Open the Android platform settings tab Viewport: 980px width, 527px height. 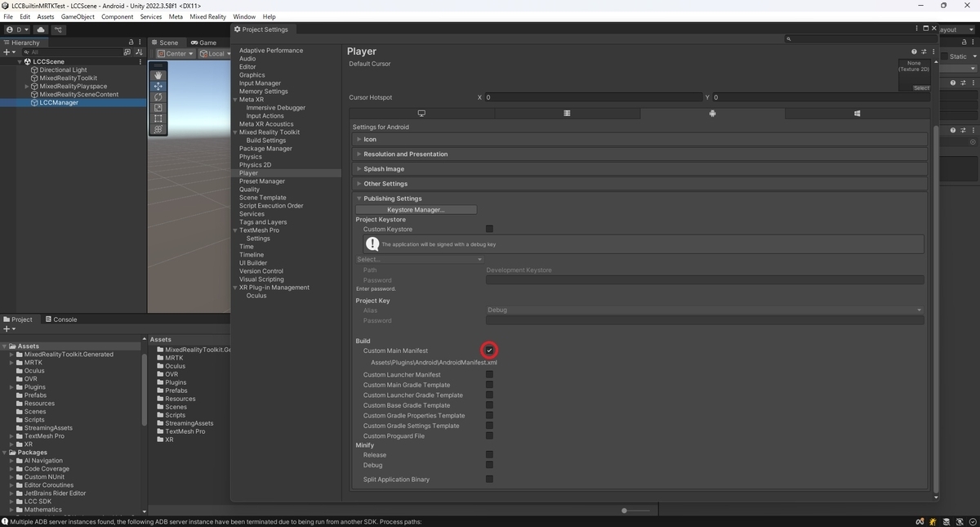[x=712, y=114]
